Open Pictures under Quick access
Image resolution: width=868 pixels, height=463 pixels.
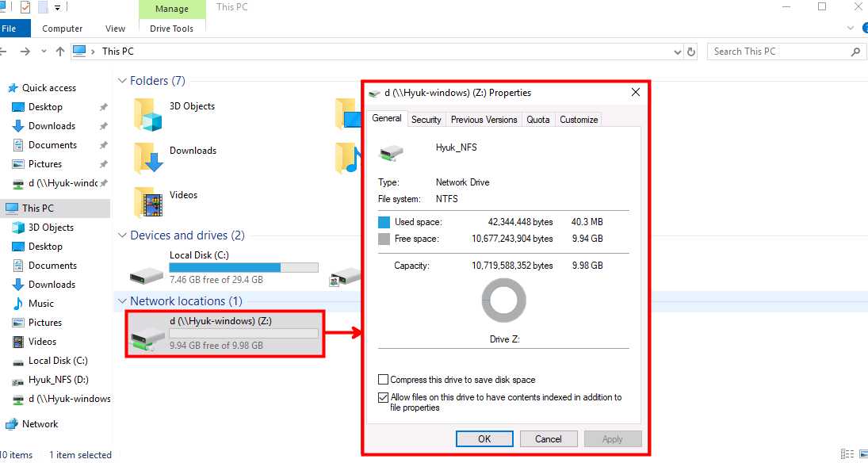pos(45,164)
